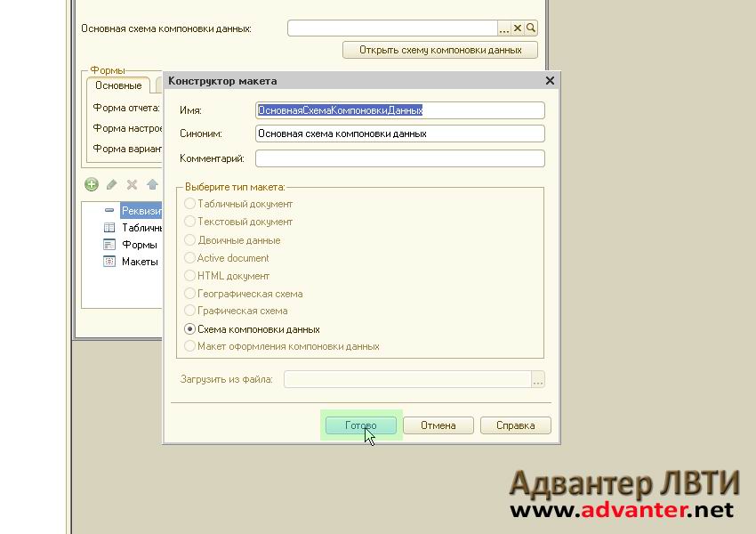Viewport: 756px width, 534px height.
Task: Click the Delete X icon in list toolbar
Action: click(132, 184)
